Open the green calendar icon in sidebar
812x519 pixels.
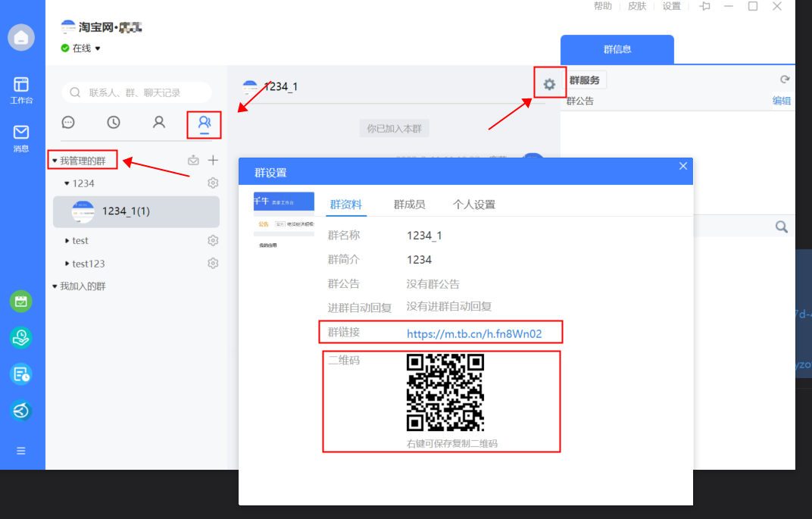coord(20,302)
